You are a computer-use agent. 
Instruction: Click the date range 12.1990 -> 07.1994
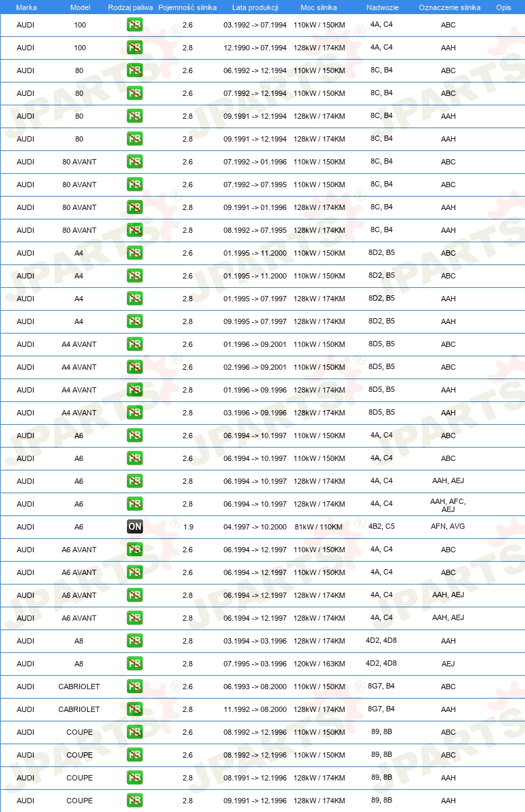point(255,48)
